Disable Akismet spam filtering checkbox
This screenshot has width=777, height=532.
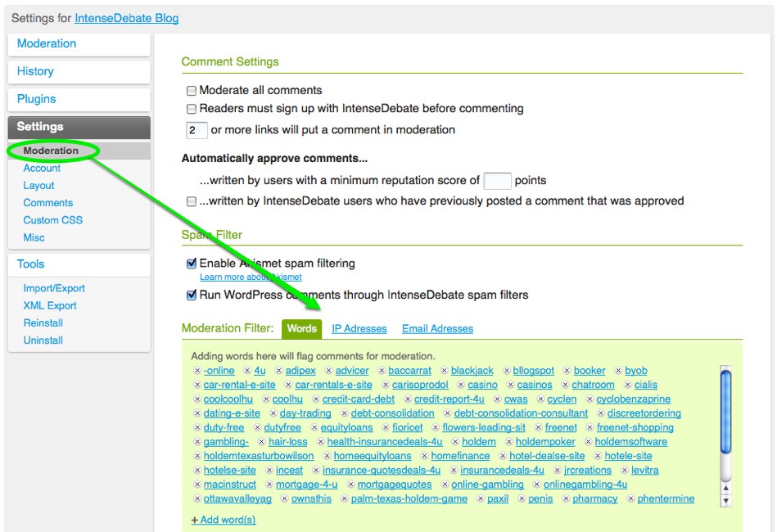[x=192, y=264]
